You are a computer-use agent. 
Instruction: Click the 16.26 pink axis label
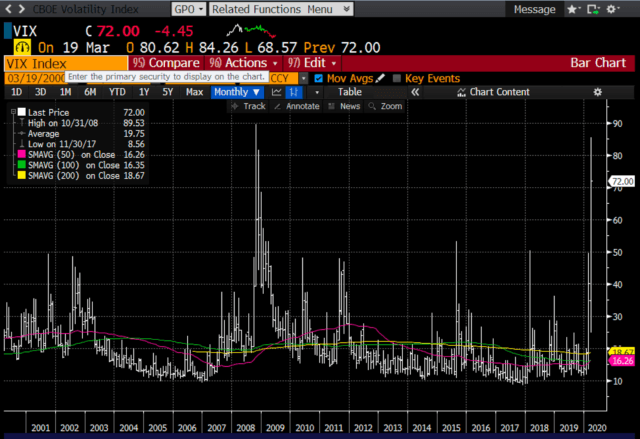pos(622,361)
